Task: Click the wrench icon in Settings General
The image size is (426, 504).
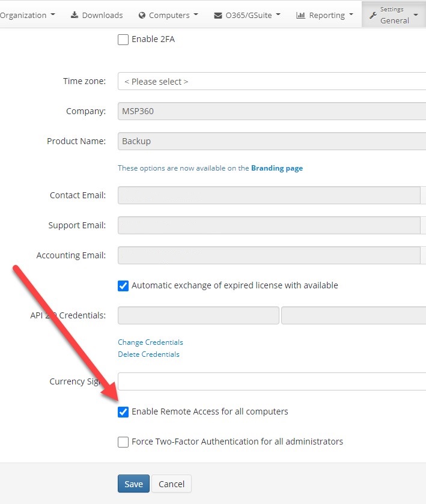Action: (x=373, y=15)
